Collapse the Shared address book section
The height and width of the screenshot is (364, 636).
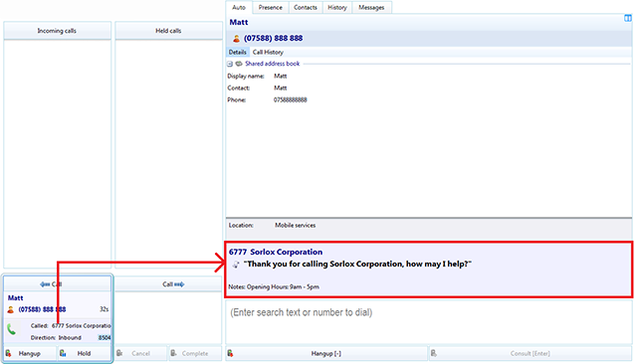pos(230,64)
